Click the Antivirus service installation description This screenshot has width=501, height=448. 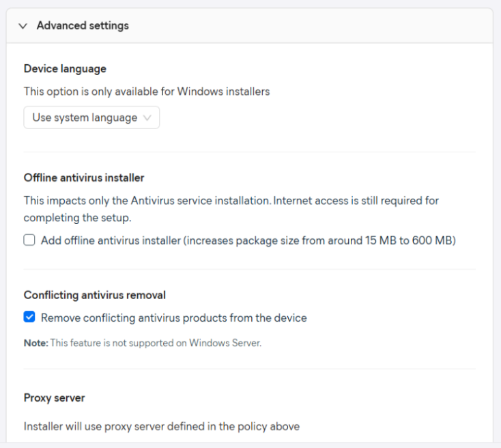click(x=231, y=201)
